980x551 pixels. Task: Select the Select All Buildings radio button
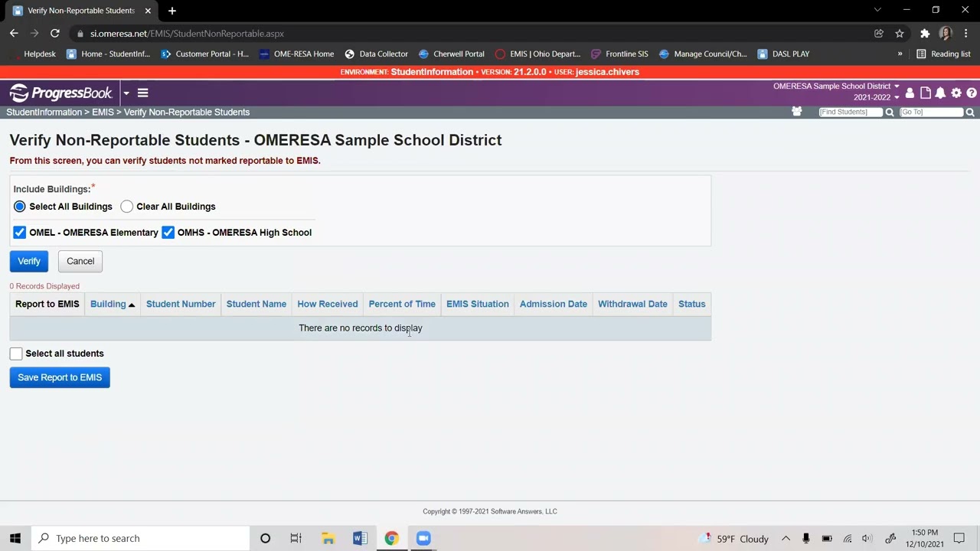pos(20,207)
